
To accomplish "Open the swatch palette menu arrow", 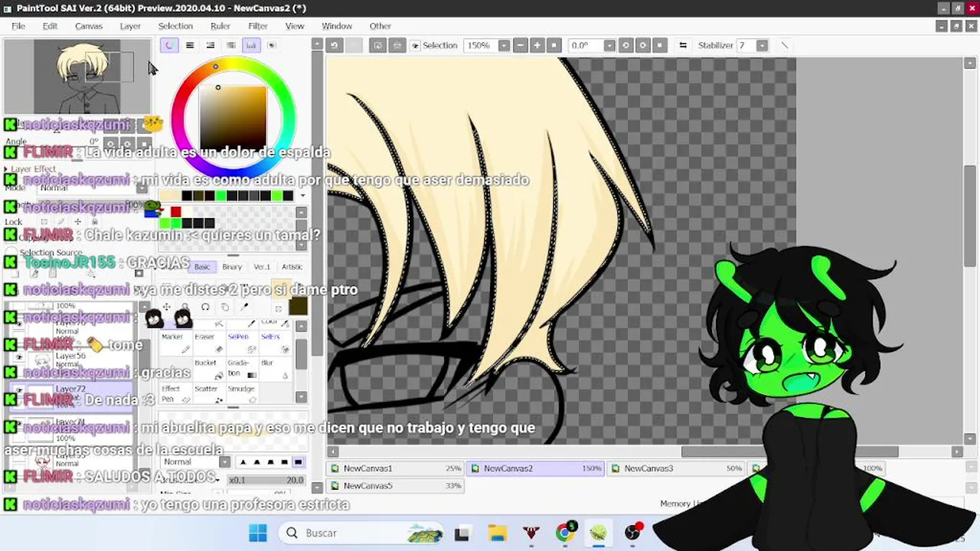I will 302,196.
